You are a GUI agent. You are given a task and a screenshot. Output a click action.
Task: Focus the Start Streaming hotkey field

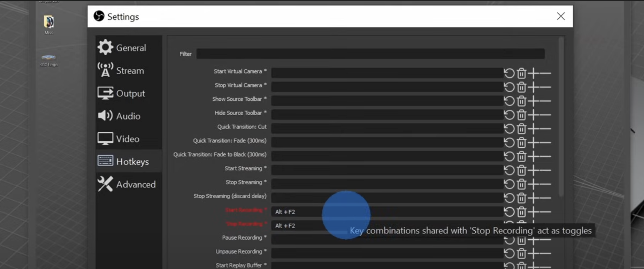pyautogui.click(x=387, y=170)
